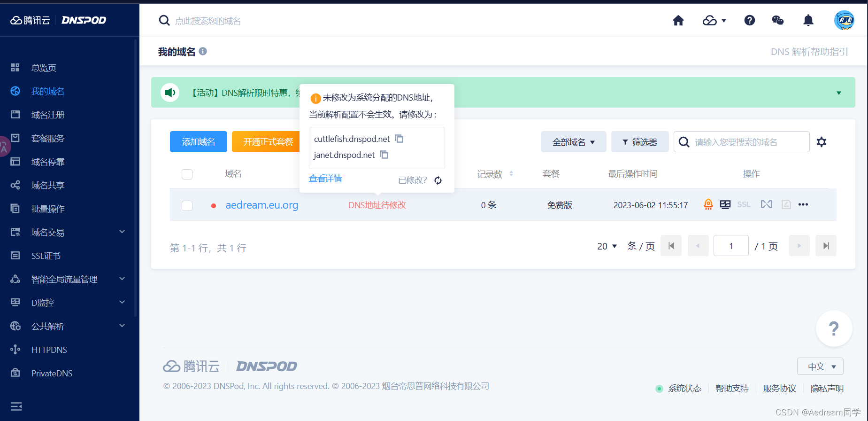Jump to first page button

tap(671, 246)
